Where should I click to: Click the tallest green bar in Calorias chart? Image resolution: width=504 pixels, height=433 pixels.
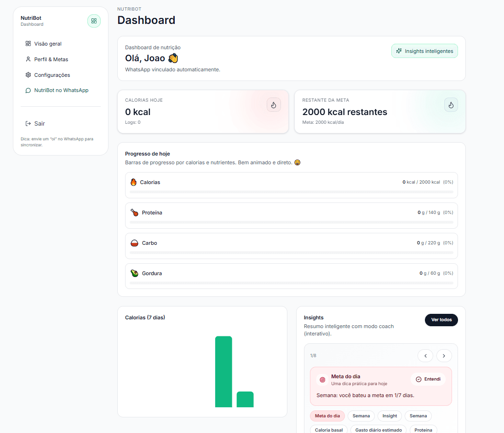pyautogui.click(x=223, y=372)
